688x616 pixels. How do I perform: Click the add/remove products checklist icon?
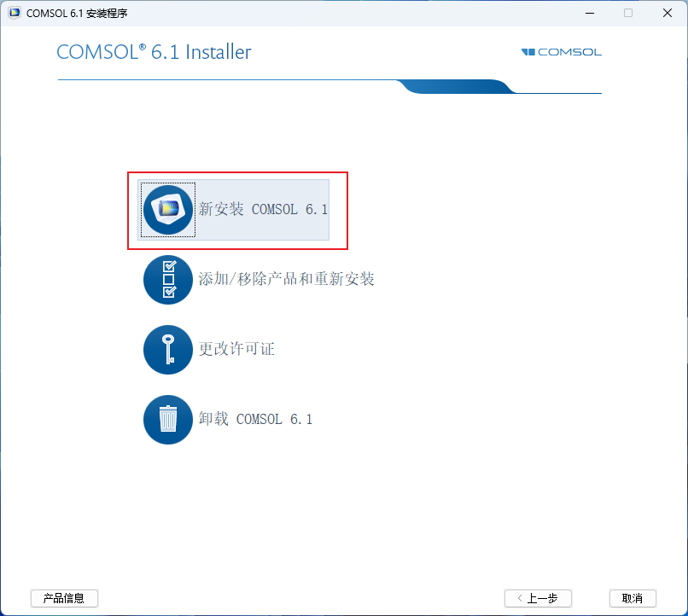168,280
